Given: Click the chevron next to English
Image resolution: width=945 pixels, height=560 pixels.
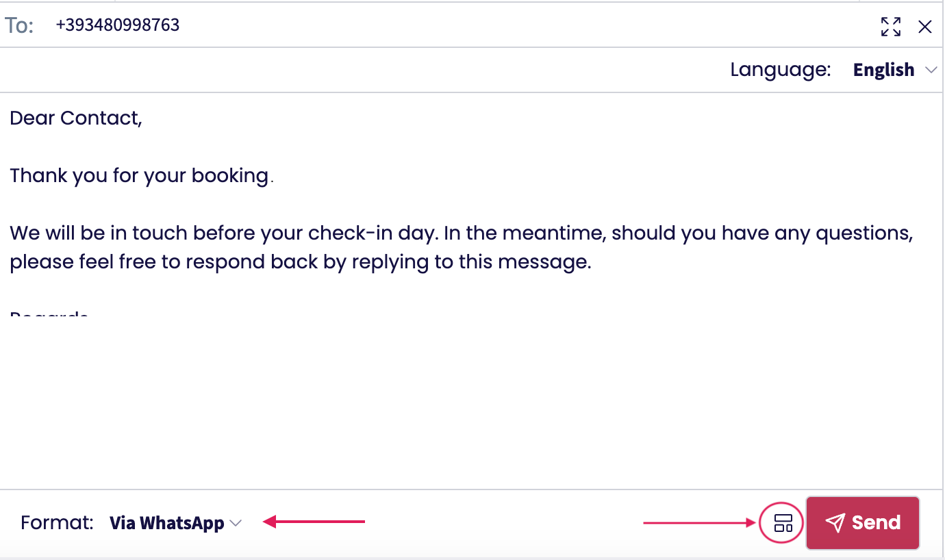Looking at the screenshot, I should [930, 70].
